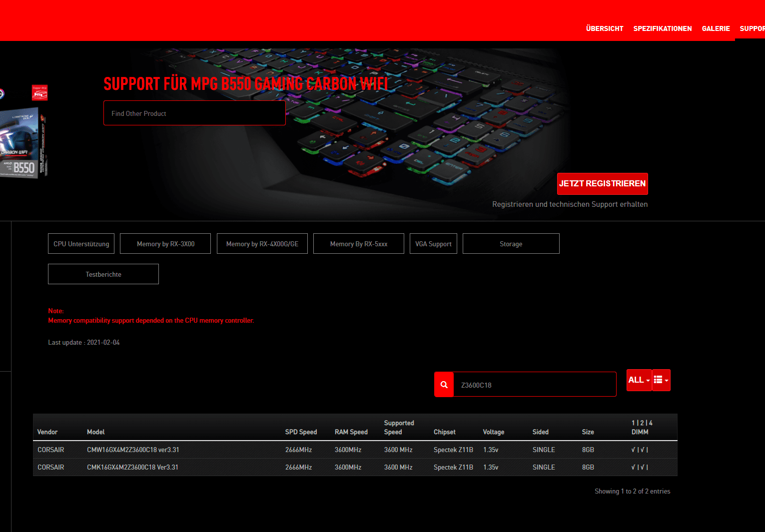Image resolution: width=765 pixels, height=532 pixels.
Task: Select model CMK16GX4M2Z3600C18 Ver3.31 cell
Action: (132, 467)
